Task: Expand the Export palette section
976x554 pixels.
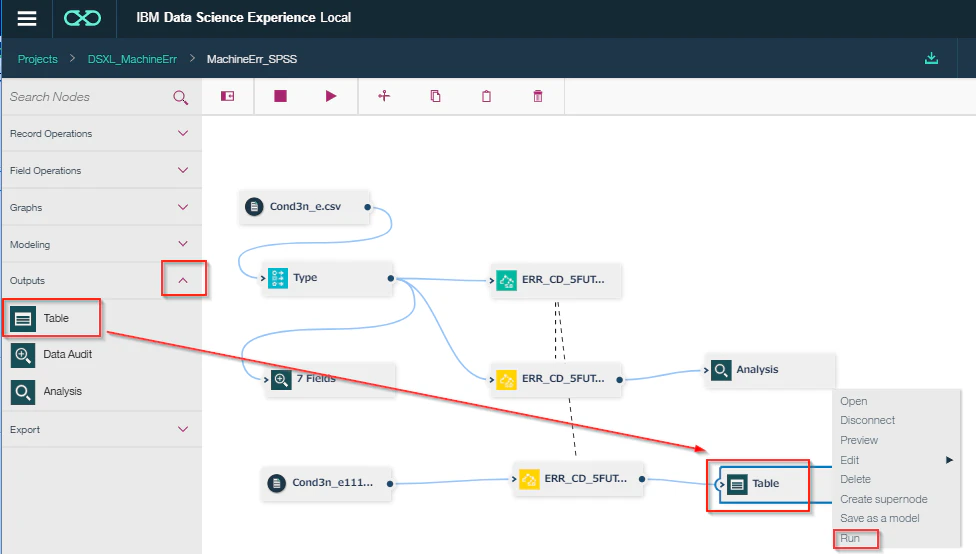Action: (x=183, y=429)
